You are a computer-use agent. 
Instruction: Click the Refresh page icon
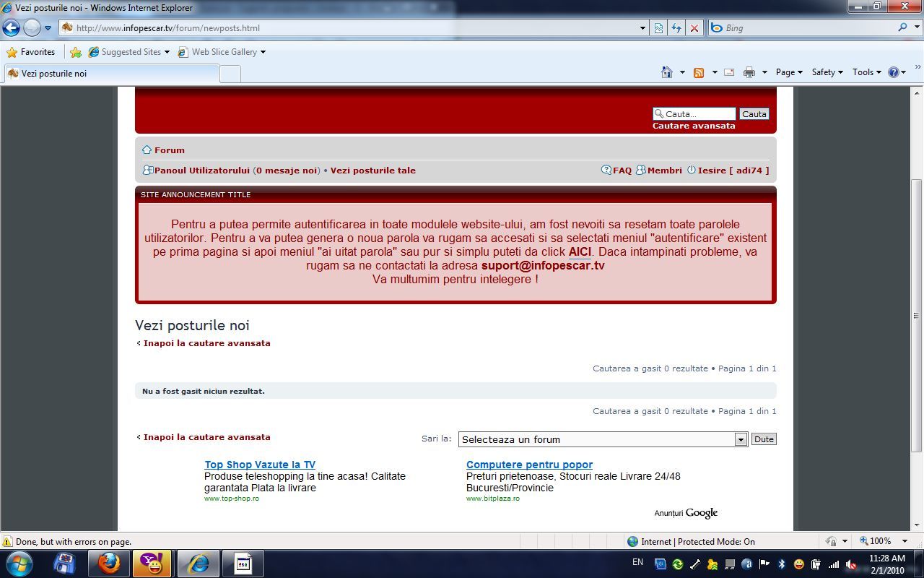pos(676,28)
